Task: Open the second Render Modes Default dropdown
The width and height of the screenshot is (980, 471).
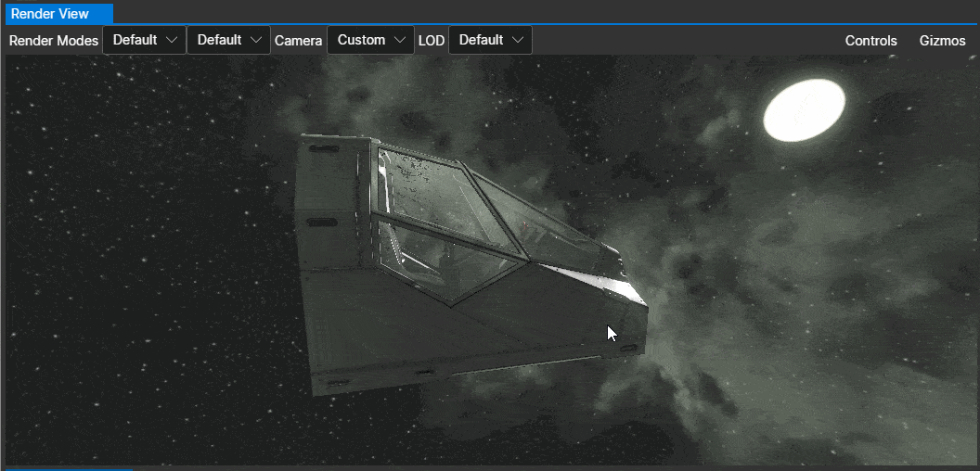Action: 228,40
